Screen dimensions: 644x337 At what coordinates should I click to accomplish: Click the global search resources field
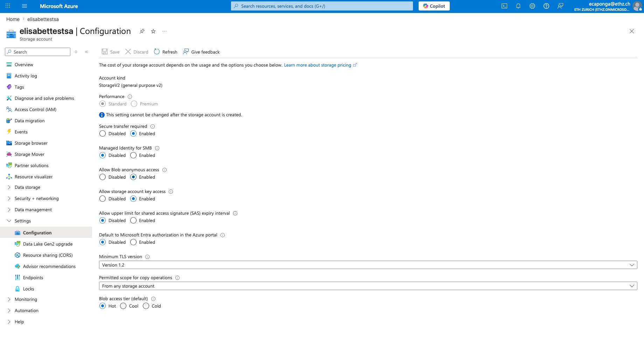pyautogui.click(x=322, y=6)
